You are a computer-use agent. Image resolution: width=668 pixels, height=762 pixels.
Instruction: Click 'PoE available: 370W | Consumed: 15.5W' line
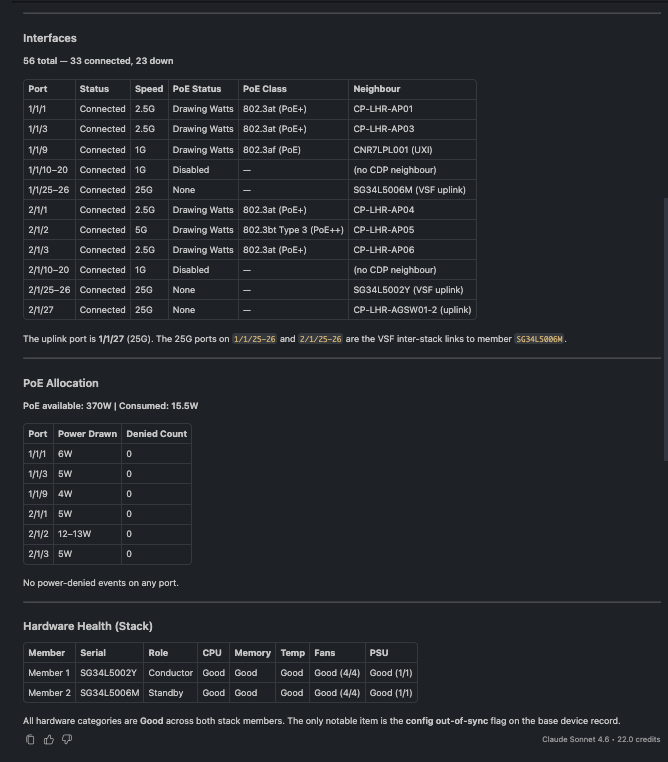coord(111,406)
